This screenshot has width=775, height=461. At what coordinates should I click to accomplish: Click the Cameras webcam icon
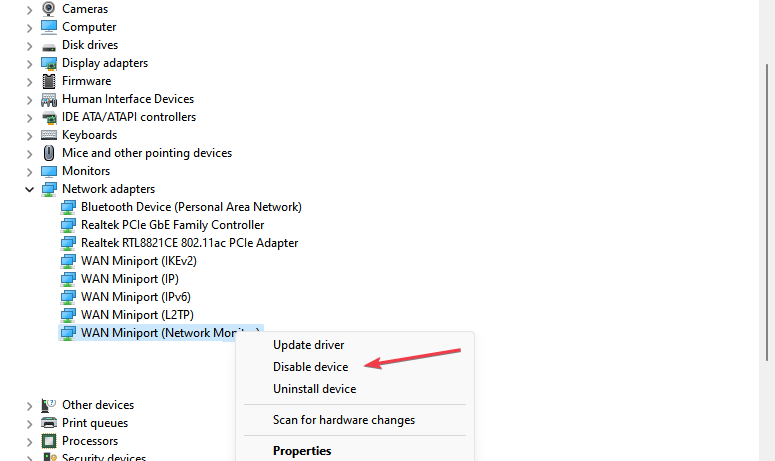(48, 9)
